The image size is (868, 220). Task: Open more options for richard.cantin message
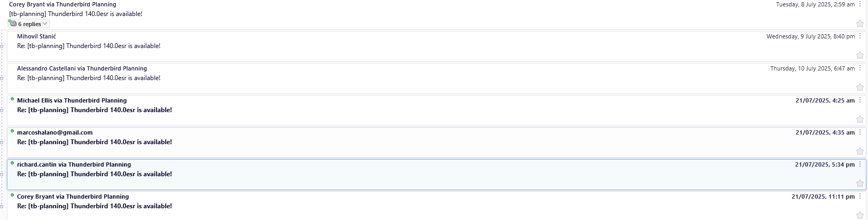coord(860,164)
